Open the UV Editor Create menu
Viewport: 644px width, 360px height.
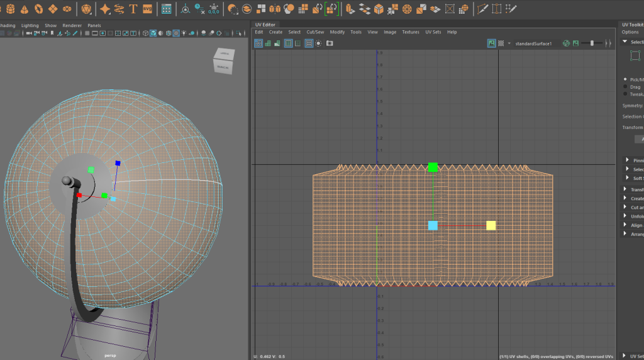(275, 32)
